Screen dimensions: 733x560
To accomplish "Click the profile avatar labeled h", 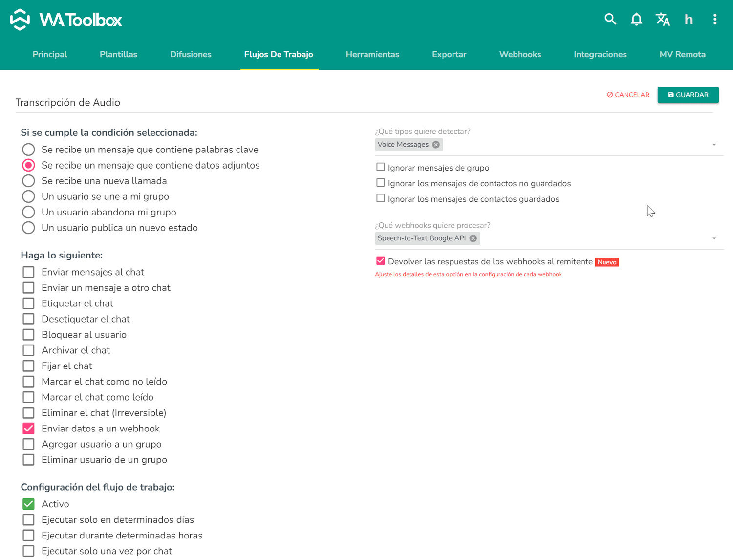I will click(689, 20).
